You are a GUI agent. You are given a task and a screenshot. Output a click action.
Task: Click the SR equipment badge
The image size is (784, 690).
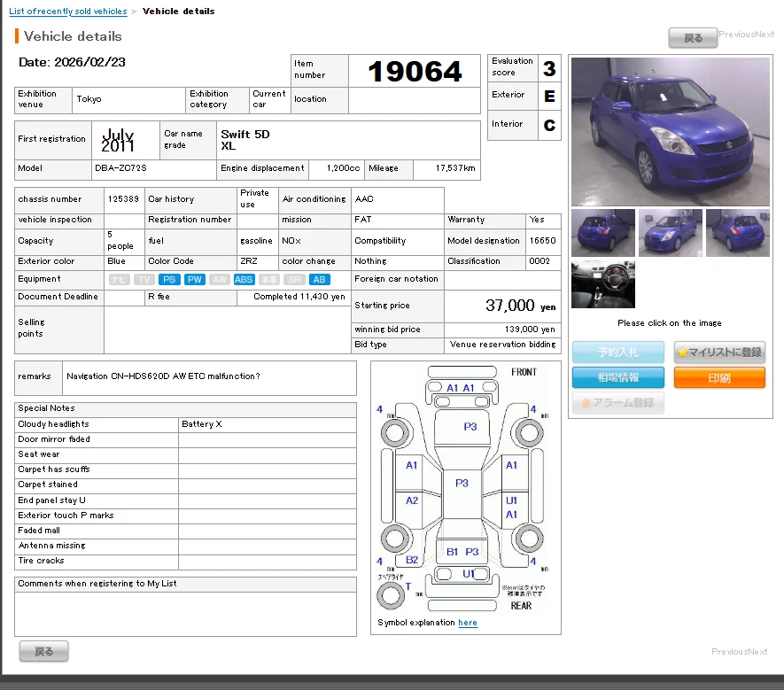click(x=294, y=280)
